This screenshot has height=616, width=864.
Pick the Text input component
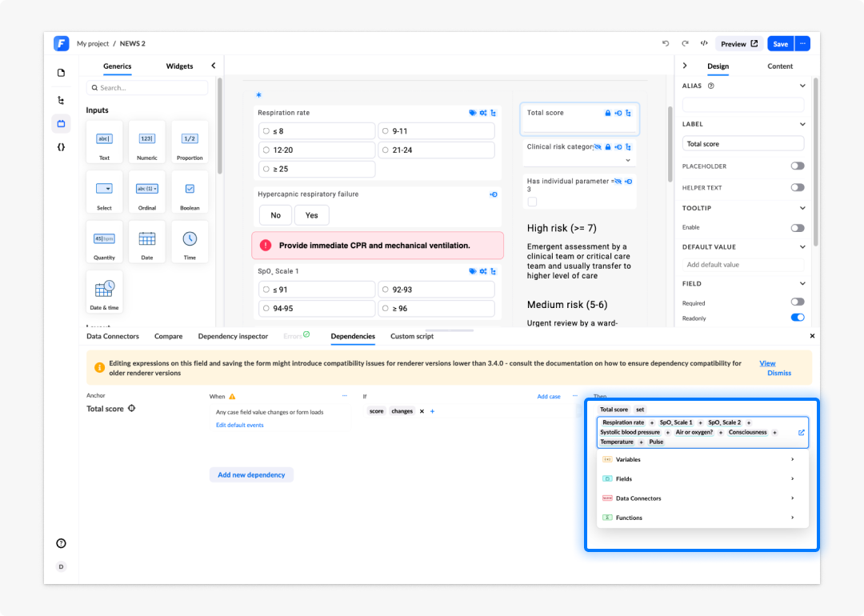coord(104,142)
